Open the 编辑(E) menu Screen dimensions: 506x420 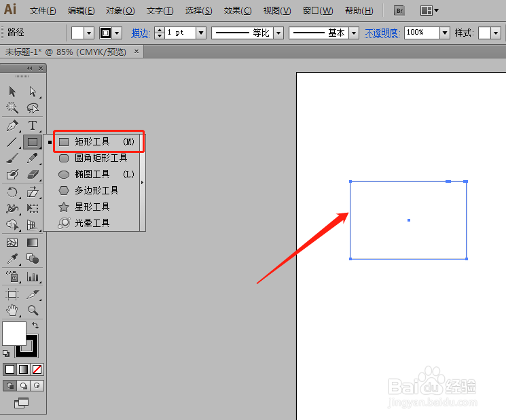coord(81,11)
